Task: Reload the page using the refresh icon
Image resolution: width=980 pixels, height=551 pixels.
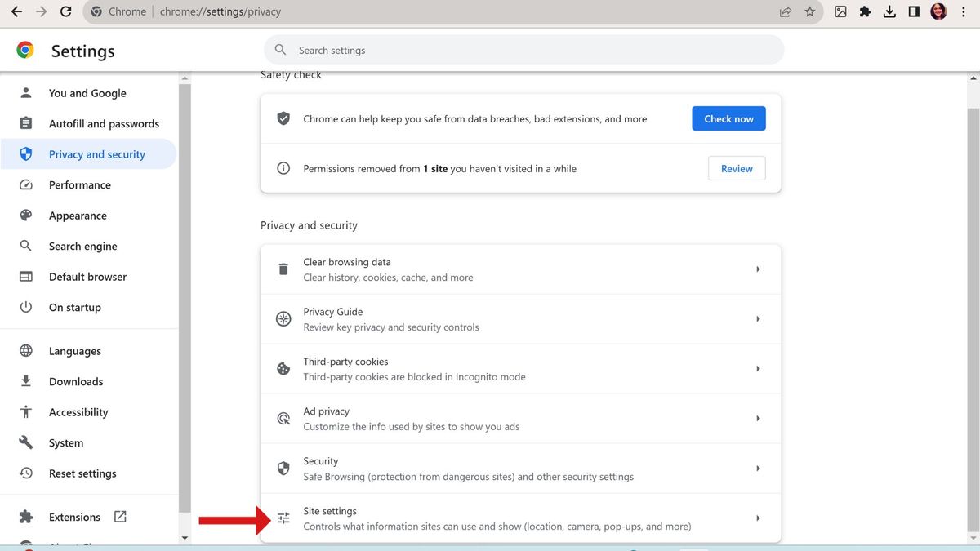Action: (x=65, y=11)
